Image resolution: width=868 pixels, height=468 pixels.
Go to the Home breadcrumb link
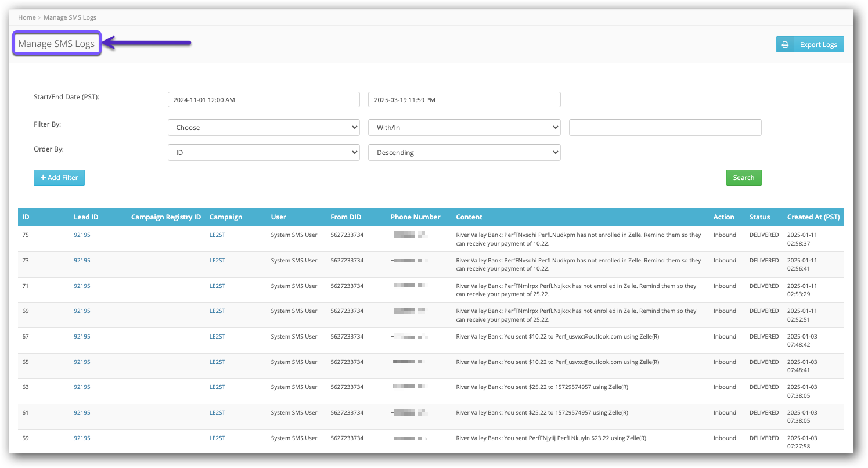[x=27, y=17]
